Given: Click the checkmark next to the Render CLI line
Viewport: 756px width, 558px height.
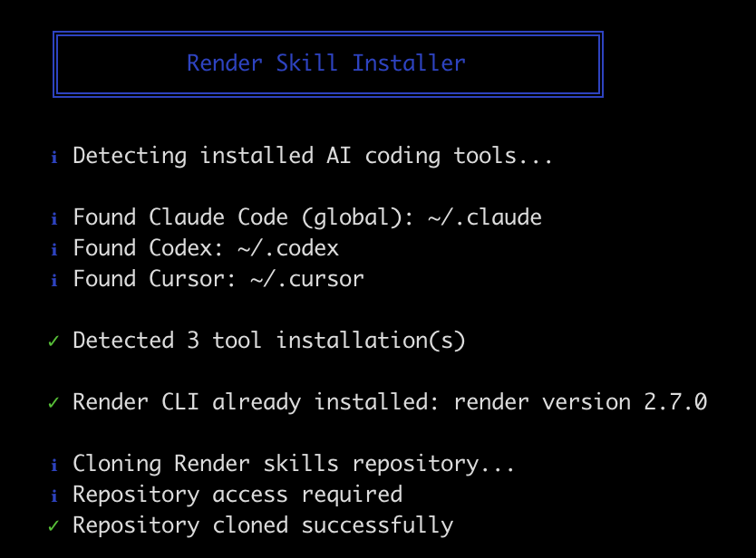Looking at the screenshot, I should [53, 403].
